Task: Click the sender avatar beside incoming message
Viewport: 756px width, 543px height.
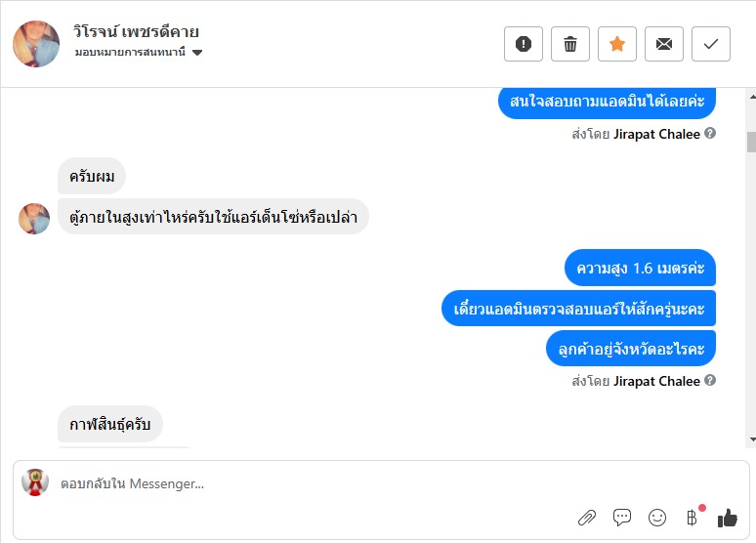Action: coord(34,219)
